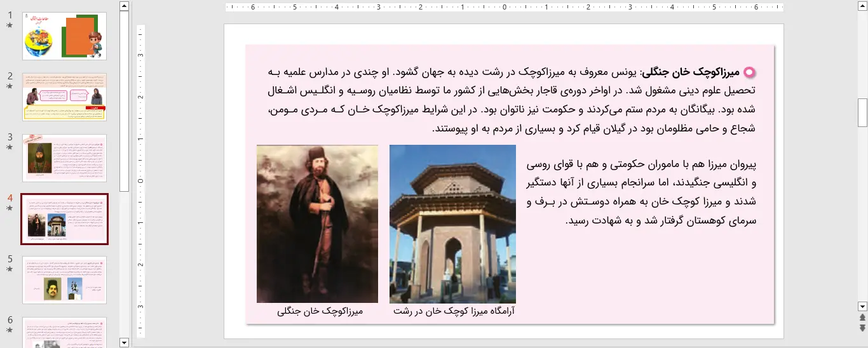Click the animation star under slide 2
Screen dimensions: 868x348
coord(10,86)
